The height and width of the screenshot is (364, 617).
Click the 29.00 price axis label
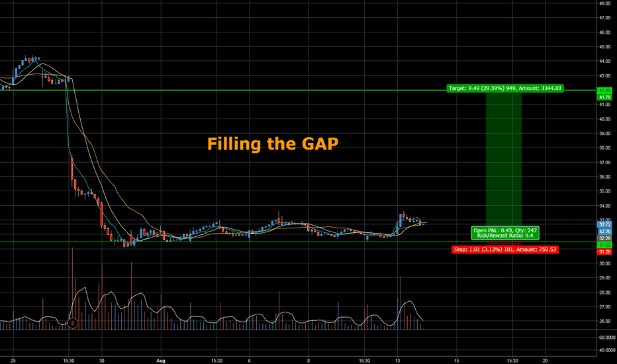605,278
